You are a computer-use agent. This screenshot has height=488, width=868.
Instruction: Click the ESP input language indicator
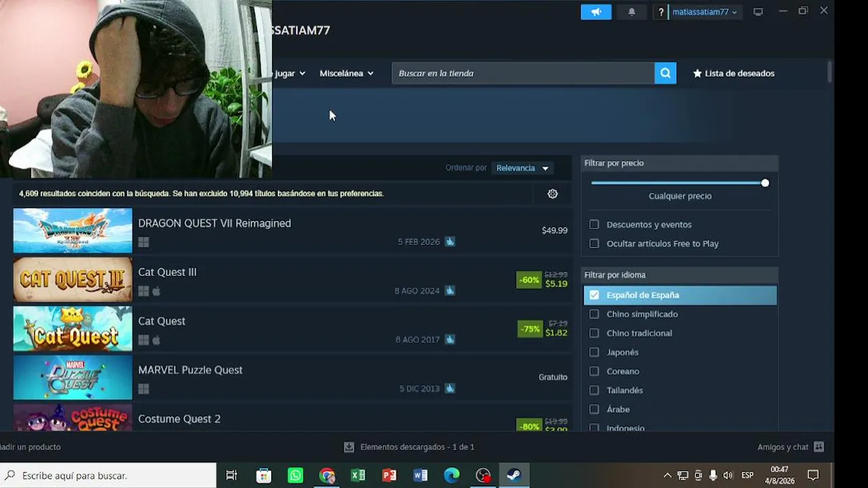[x=747, y=475]
